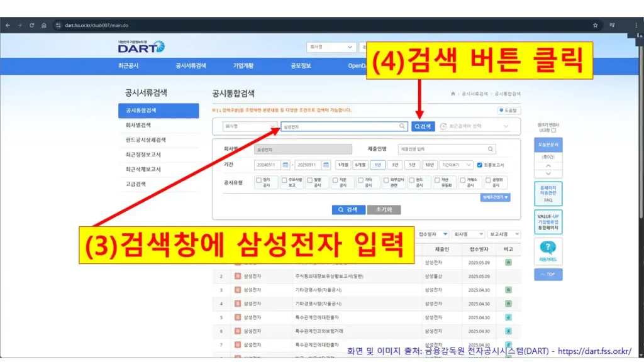Viewport: 644px width, 362px height.
Task: Check the 정기공시 checkbox
Action: 258,180
